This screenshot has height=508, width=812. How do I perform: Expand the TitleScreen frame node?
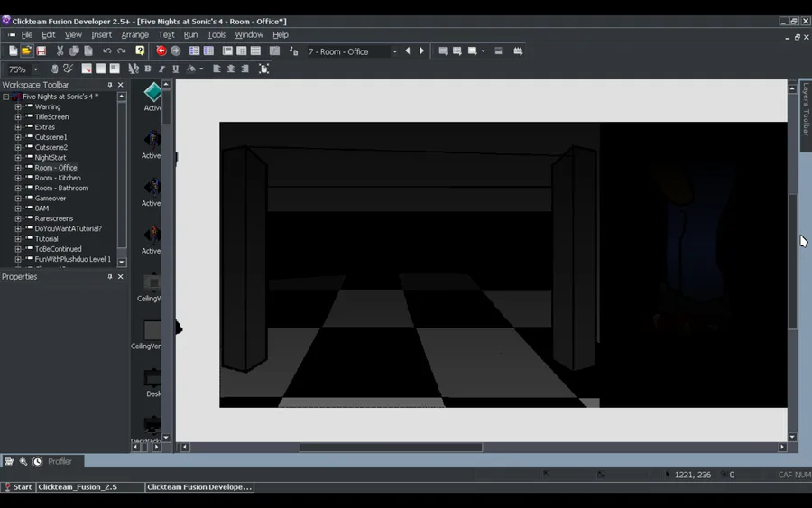18,116
